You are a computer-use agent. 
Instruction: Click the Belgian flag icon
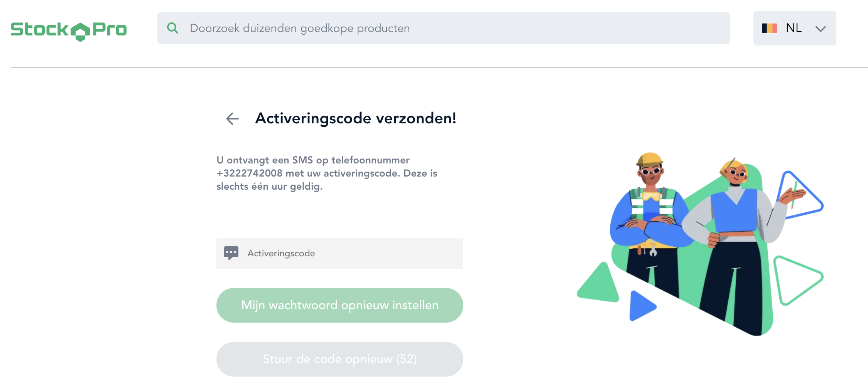coord(769,28)
